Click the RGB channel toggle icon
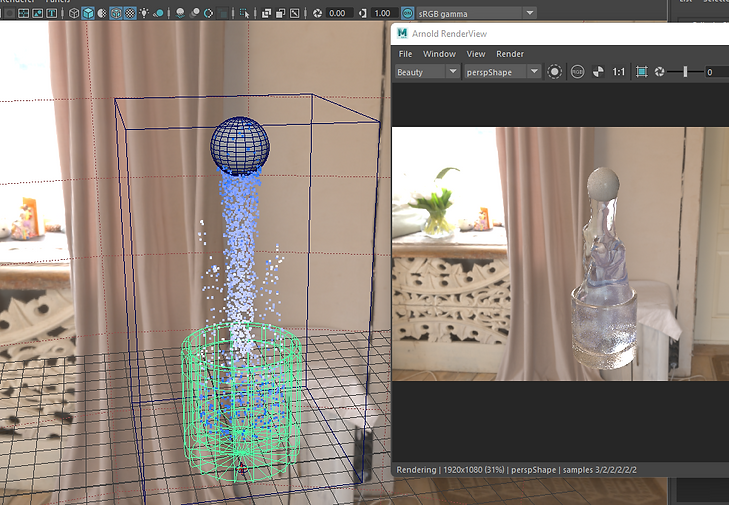This screenshot has height=505, width=729. (577, 72)
